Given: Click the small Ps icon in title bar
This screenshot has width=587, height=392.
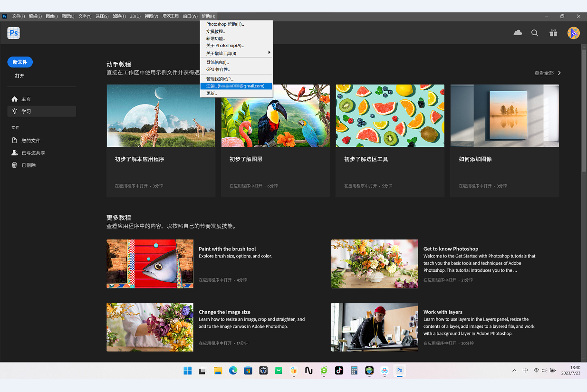Looking at the screenshot, I should pyautogui.click(x=5, y=16).
